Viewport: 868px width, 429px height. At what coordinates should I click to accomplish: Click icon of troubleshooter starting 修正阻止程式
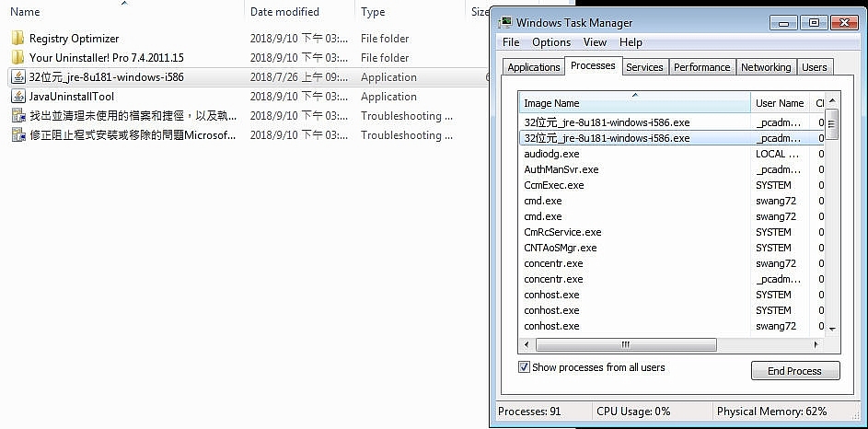pyautogui.click(x=18, y=135)
